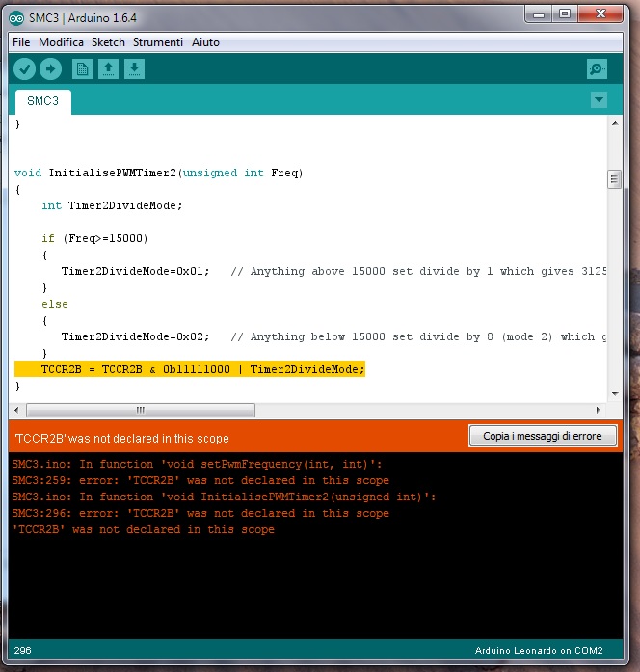Click the Upload arrow button
Viewport: 640px width, 672px height.
click(x=50, y=69)
